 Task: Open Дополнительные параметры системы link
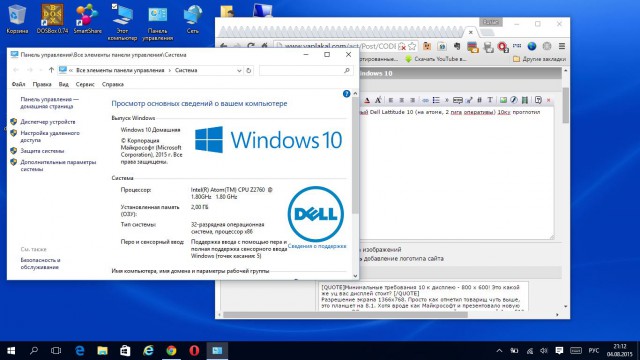(58, 165)
